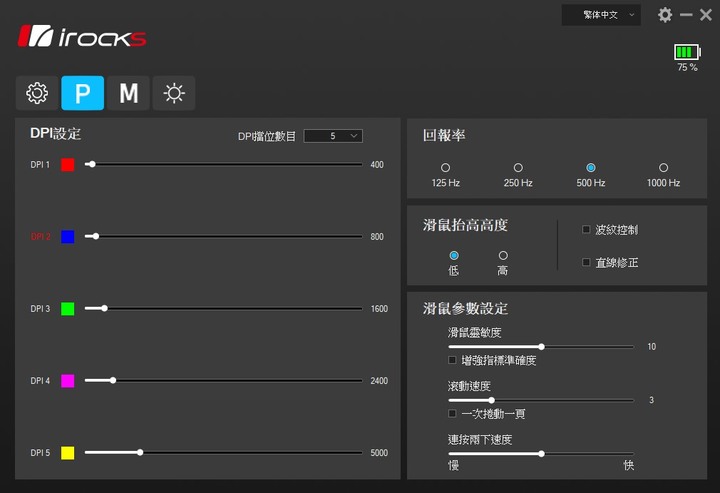This screenshot has width=720, height=493.
Task: Enable 一次捲動一頁 checkbox
Action: (452, 414)
